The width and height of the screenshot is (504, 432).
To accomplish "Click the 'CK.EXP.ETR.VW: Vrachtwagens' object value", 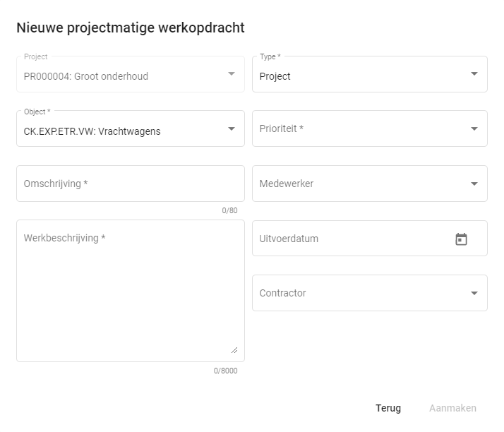I will 92,131.
